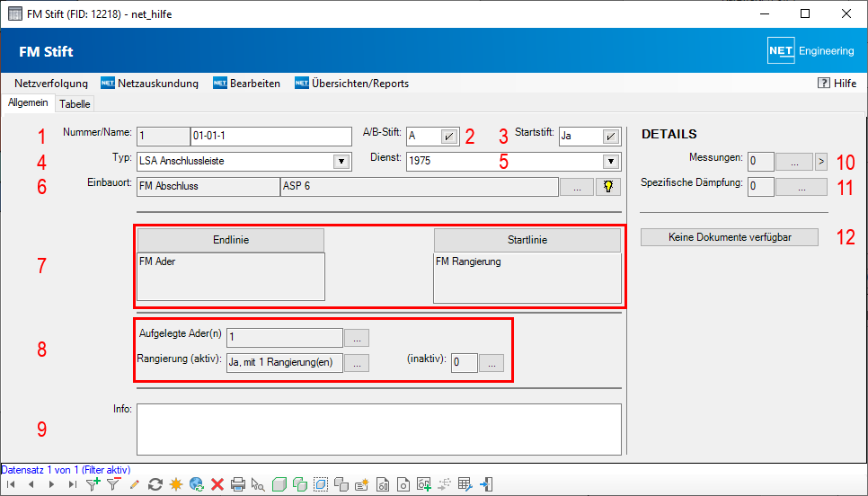Click the table with wrench icon
The width and height of the screenshot is (868, 496).
pyautogui.click(x=465, y=484)
